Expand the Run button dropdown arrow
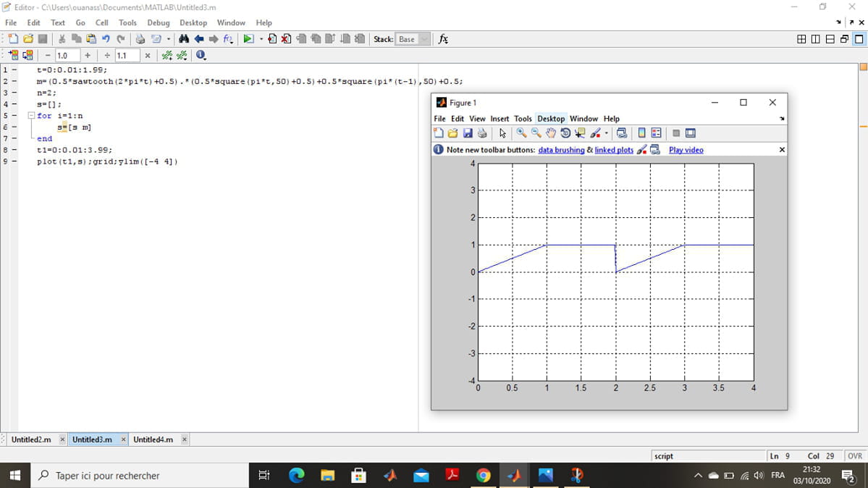 click(260, 39)
